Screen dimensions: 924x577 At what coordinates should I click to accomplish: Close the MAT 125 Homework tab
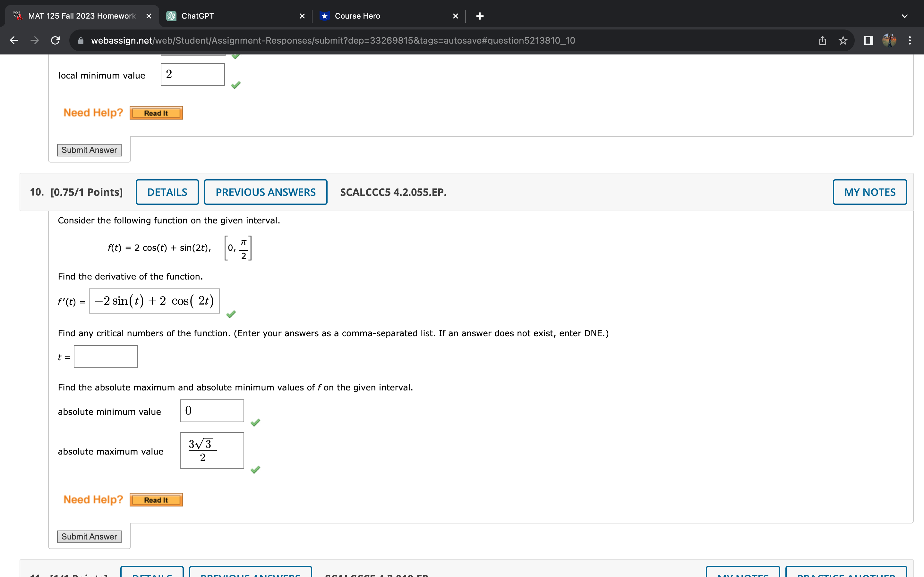149,16
